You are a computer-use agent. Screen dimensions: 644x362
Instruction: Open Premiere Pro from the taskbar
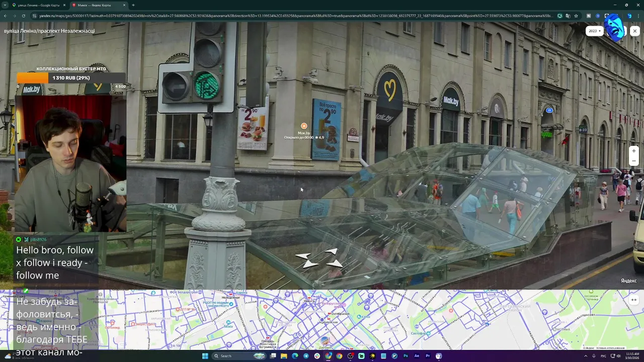click(x=428, y=356)
